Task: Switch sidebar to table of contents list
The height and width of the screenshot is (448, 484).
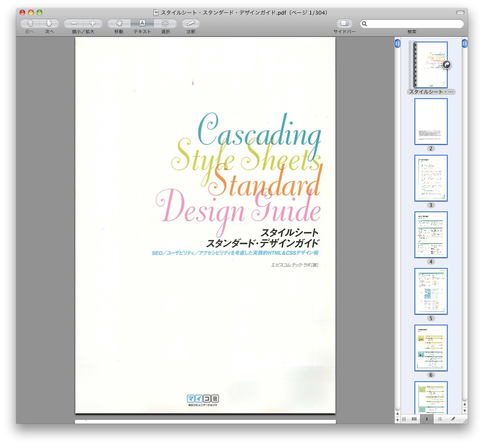Action: [x=440, y=419]
